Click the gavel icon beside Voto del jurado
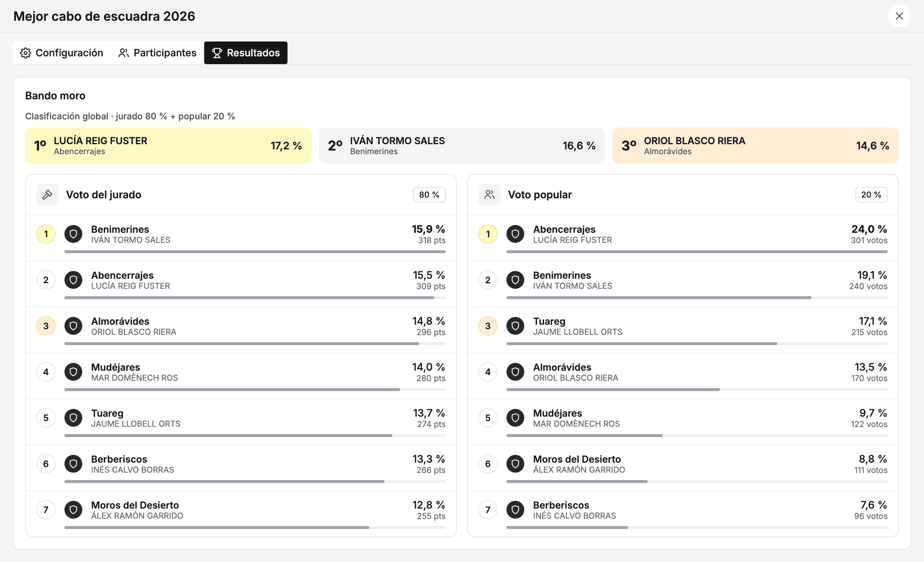The width and height of the screenshot is (924, 562). point(47,195)
